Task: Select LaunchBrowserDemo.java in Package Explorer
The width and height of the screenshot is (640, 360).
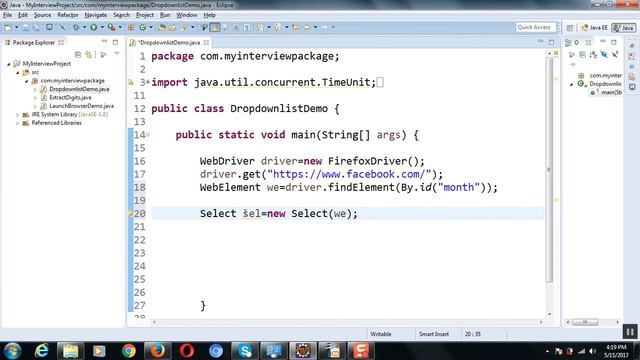Action: 82,106
